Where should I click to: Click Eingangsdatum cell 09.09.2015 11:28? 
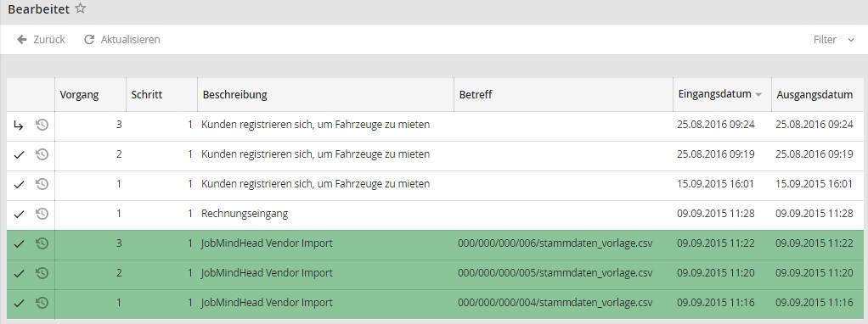[x=716, y=214]
